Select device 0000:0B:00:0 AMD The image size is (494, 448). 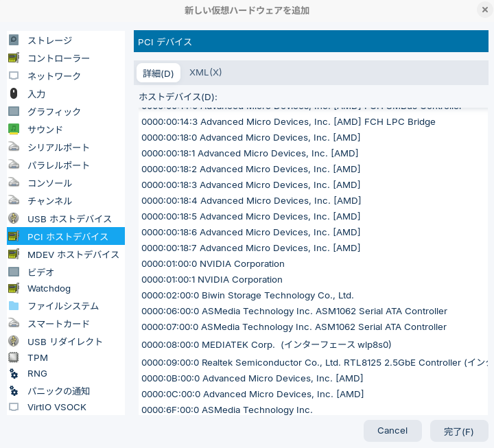coord(313,378)
